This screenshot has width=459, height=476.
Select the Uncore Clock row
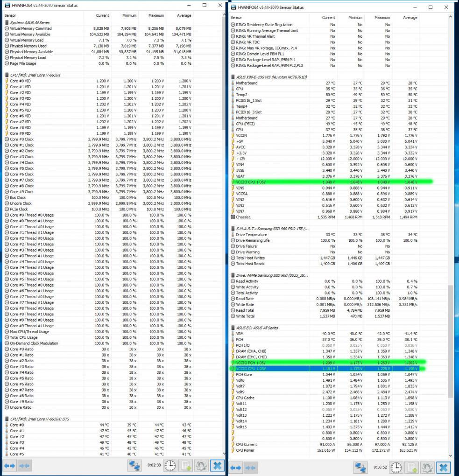pos(99,203)
